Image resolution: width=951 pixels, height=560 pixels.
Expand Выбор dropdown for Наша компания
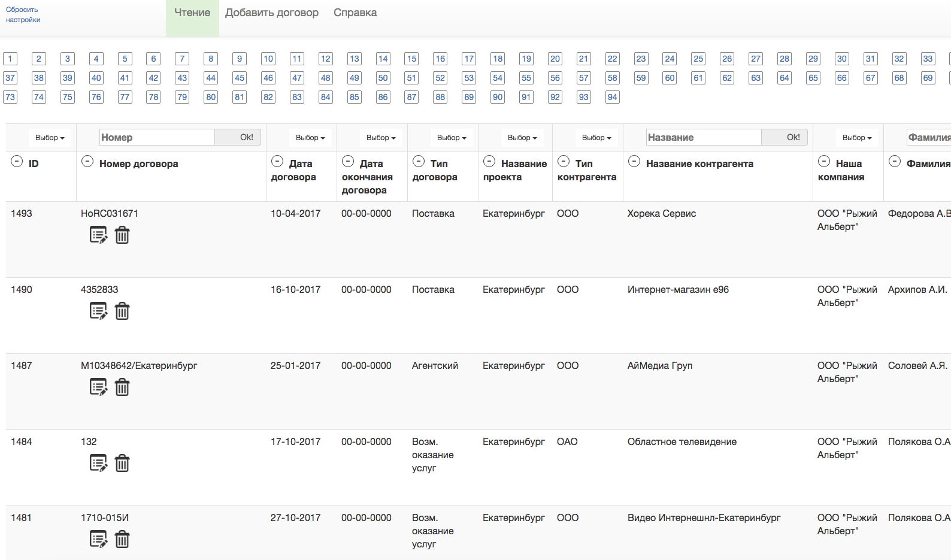point(857,138)
